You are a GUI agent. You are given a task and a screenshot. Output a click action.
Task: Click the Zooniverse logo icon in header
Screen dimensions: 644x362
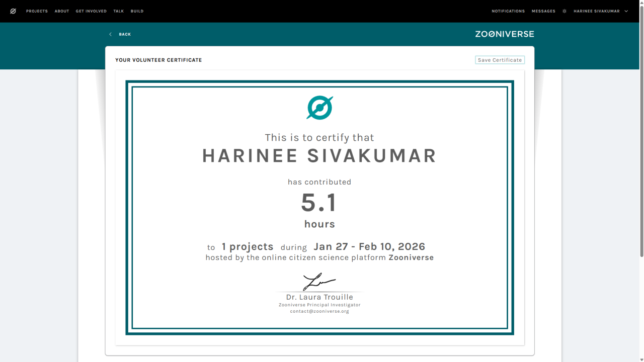[x=13, y=11]
